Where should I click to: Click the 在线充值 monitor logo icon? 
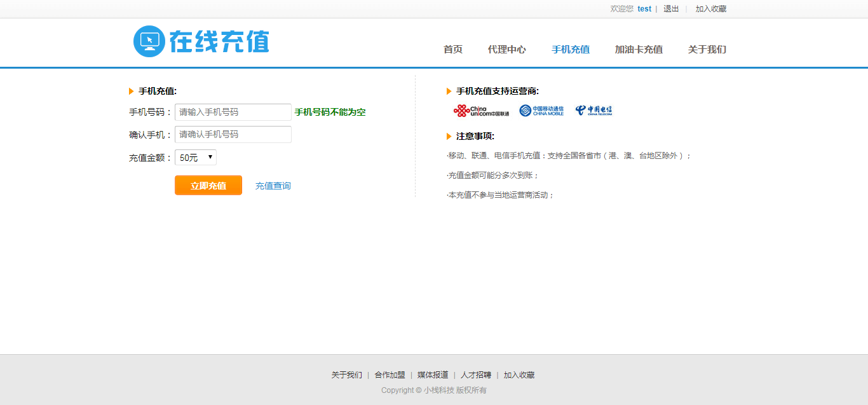click(149, 41)
